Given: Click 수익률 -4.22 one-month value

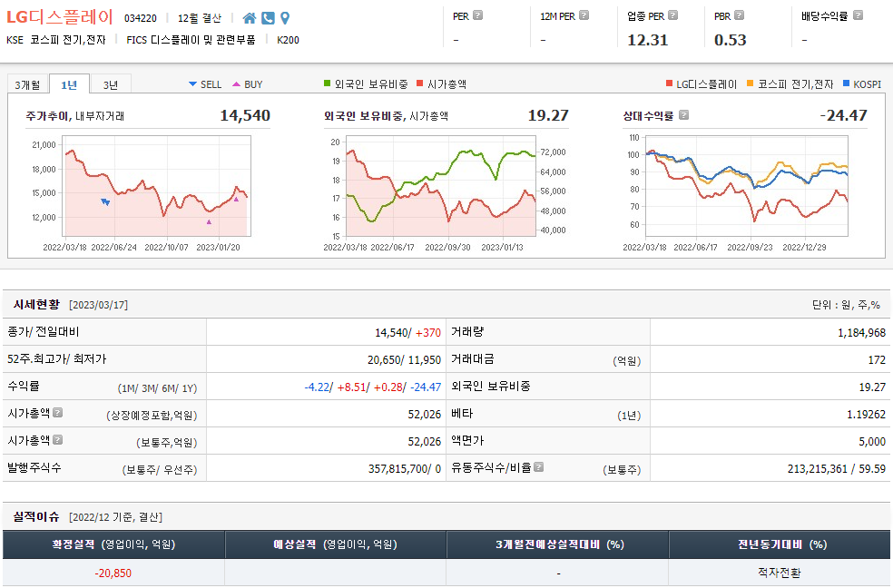Looking at the screenshot, I should point(318,387).
